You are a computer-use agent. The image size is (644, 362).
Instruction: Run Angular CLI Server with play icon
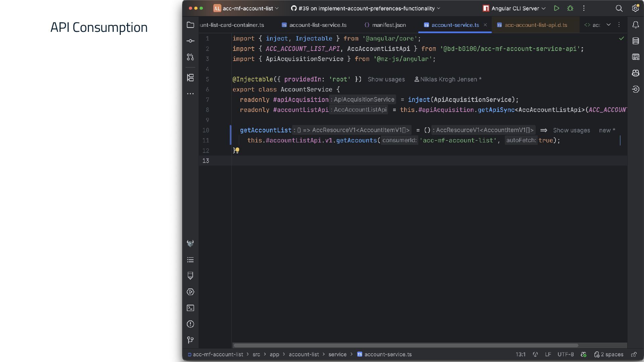coord(556,8)
